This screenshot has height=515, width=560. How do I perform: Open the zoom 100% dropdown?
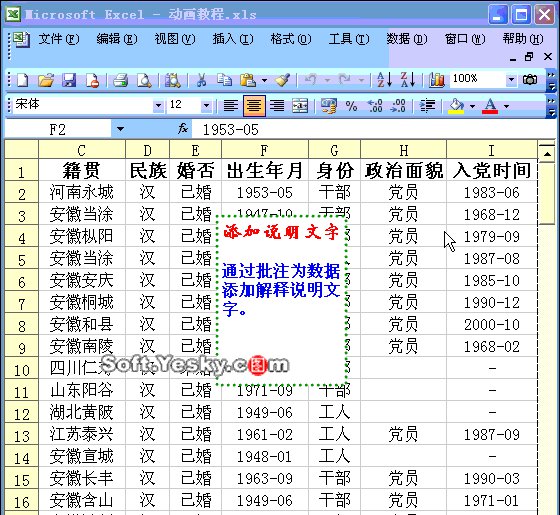coord(511,79)
